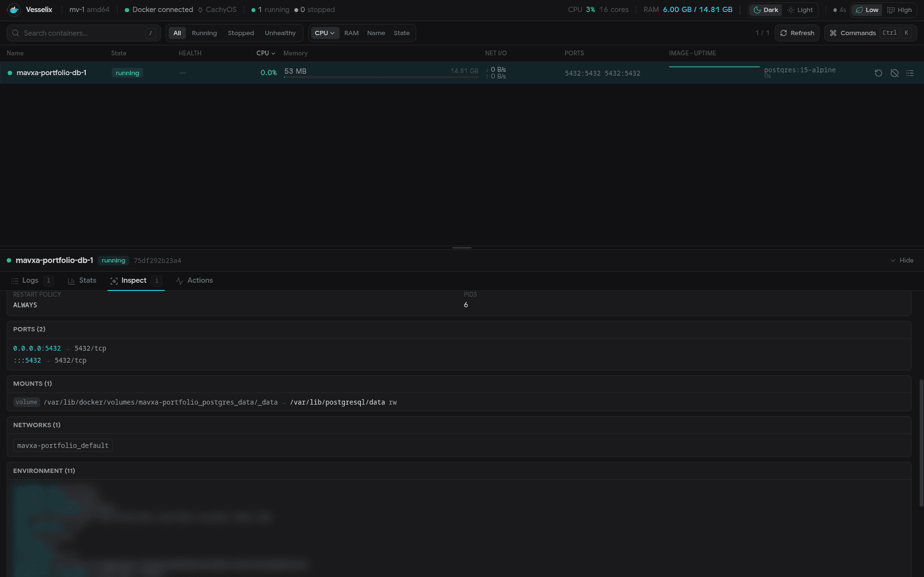This screenshot has width=924, height=577.
Task: Click the /var/lib/postgresql/data mount path
Action: tap(337, 402)
